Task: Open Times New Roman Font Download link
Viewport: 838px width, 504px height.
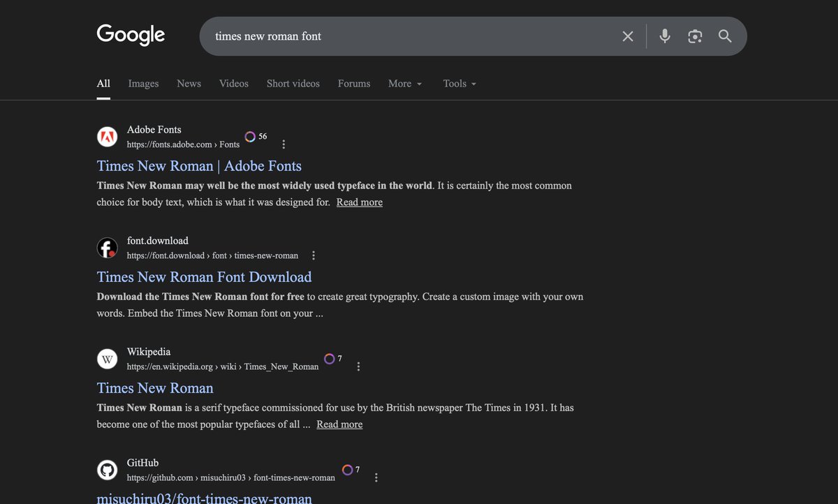Action: pyautogui.click(x=204, y=277)
